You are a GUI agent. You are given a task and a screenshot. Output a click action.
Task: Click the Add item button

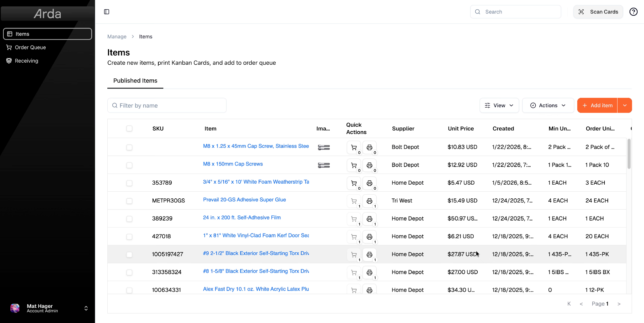(597, 105)
